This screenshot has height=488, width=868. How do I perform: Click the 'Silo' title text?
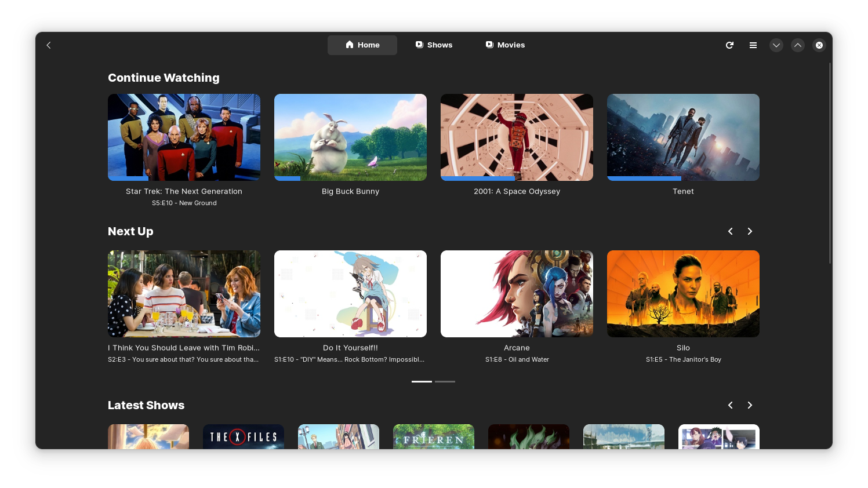point(683,348)
